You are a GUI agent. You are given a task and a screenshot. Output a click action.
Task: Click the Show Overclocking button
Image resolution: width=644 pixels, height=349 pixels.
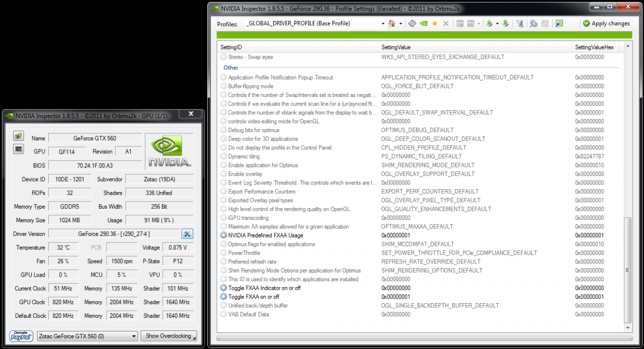point(169,336)
